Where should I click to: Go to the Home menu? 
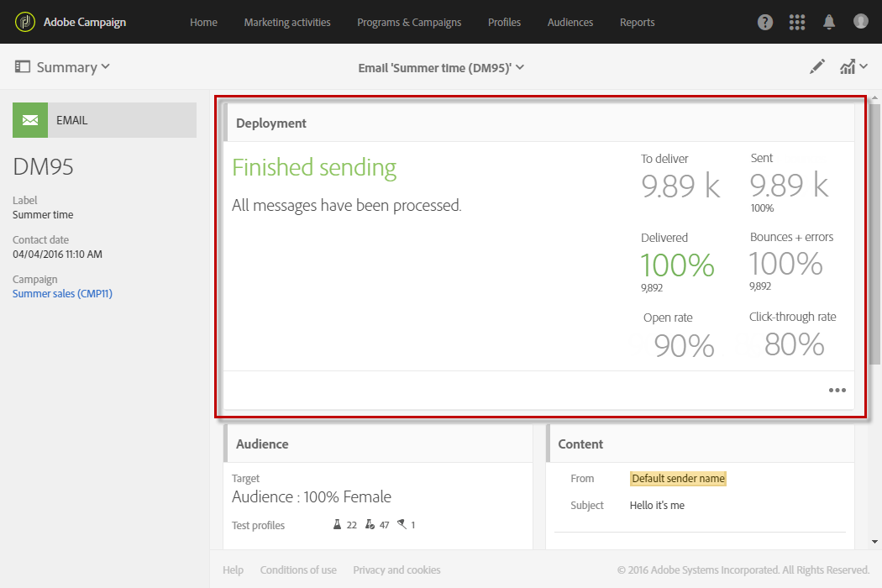(203, 23)
